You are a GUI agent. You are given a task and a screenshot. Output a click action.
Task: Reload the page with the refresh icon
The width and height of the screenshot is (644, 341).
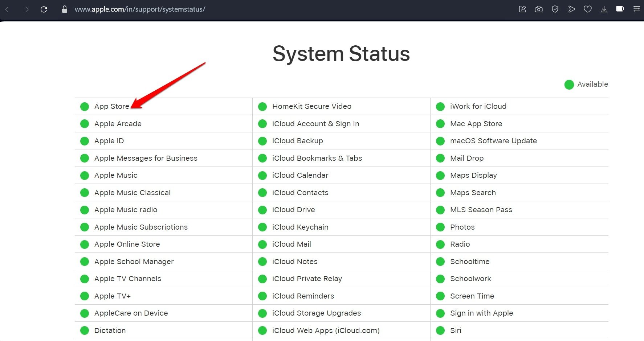pyautogui.click(x=44, y=9)
